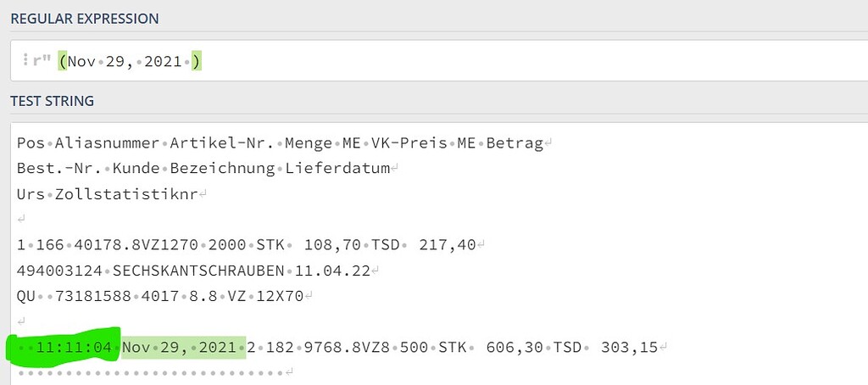Click '73181588' in the QU line

pyautogui.click(x=93, y=296)
